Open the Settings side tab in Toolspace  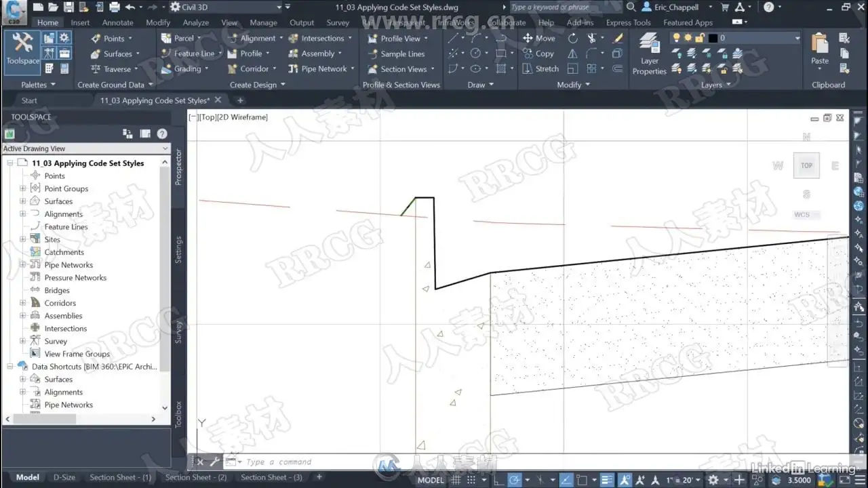point(179,249)
